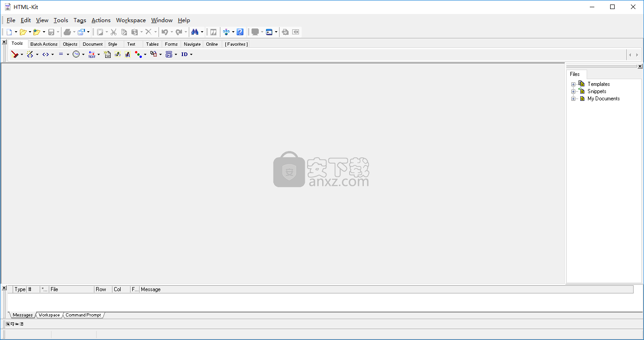Image resolution: width=644 pixels, height=340 pixels.
Task: Expand the Templates tree node
Action: (574, 84)
